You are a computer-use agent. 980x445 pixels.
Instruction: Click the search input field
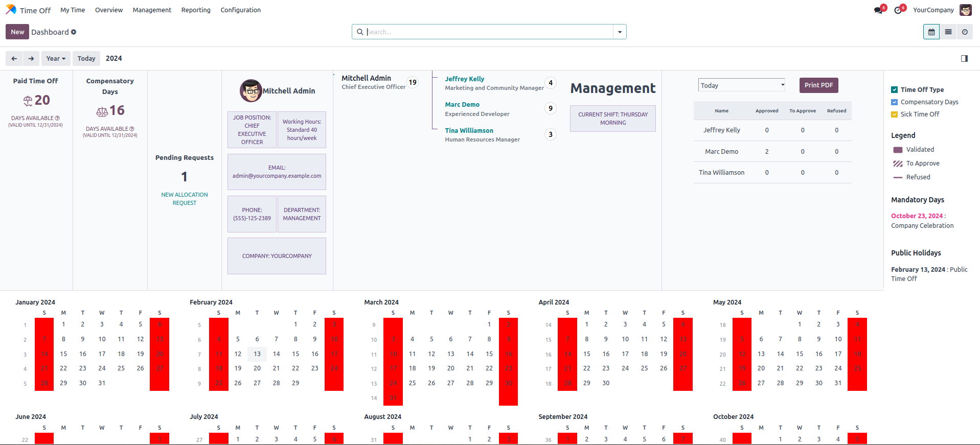[x=489, y=32]
